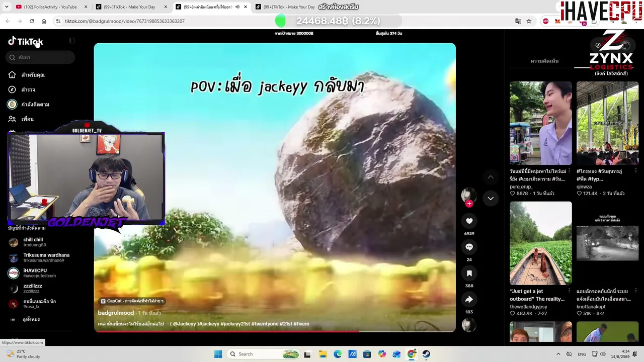Go to the previous video with up chevron

(491, 177)
